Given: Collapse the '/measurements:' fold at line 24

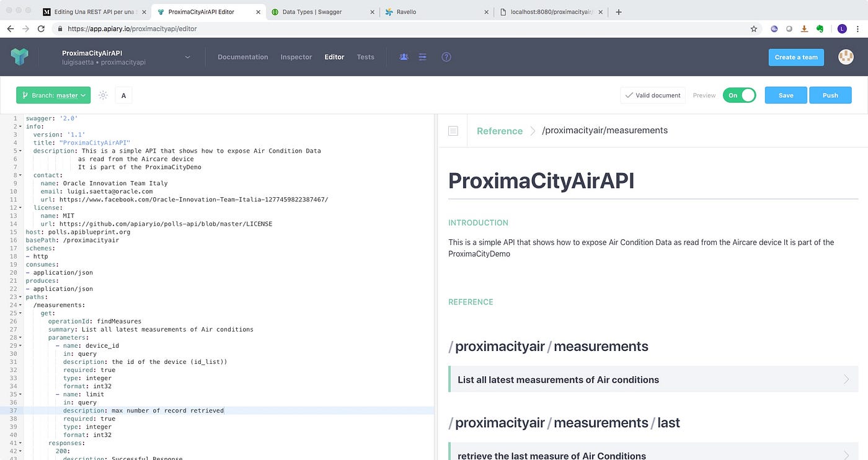Looking at the screenshot, I should point(21,305).
